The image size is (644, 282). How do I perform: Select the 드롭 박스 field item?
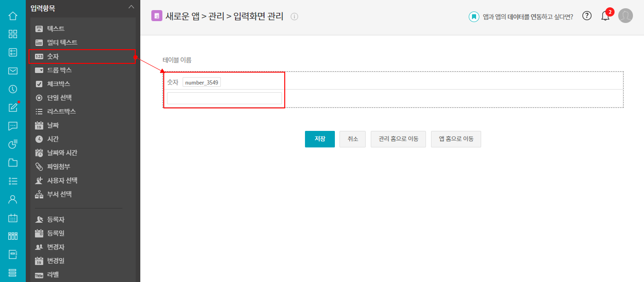coord(59,70)
